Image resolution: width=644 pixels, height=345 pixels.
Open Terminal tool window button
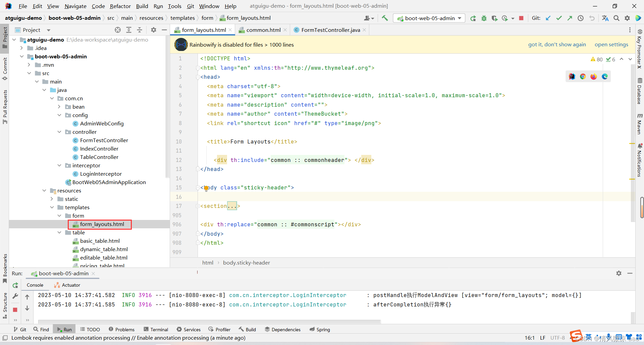pos(156,330)
